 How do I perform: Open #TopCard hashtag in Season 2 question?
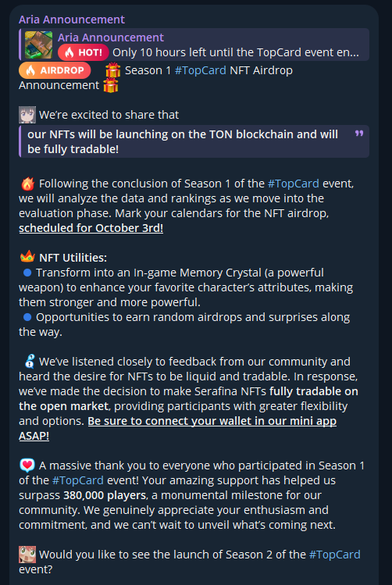tap(334, 555)
